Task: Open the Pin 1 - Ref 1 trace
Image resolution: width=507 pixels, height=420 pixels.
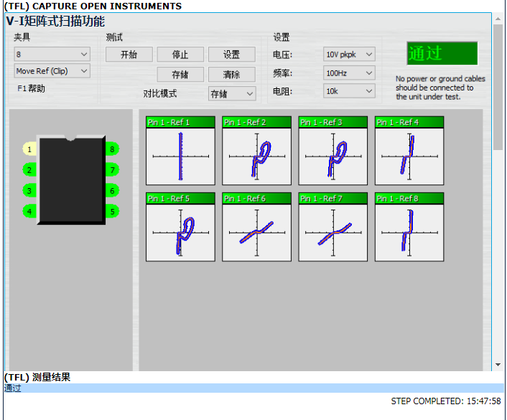Action: click(x=180, y=151)
